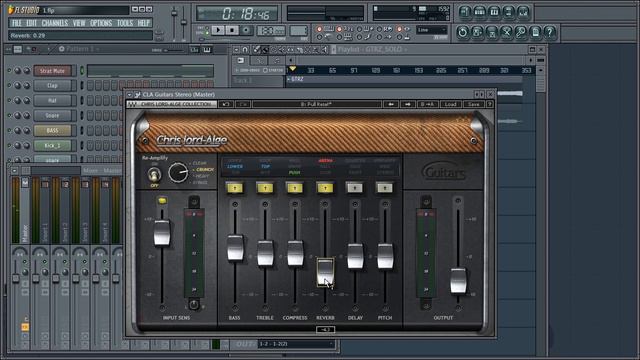
Task: Click the INPUT SENS fader handle
Action: [x=162, y=233]
